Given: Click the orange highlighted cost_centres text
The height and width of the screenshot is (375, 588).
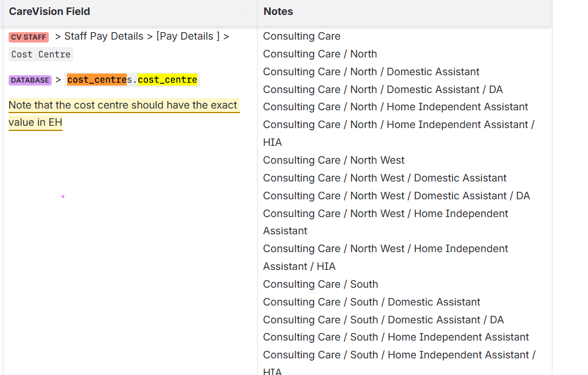Looking at the screenshot, I should 97,80.
